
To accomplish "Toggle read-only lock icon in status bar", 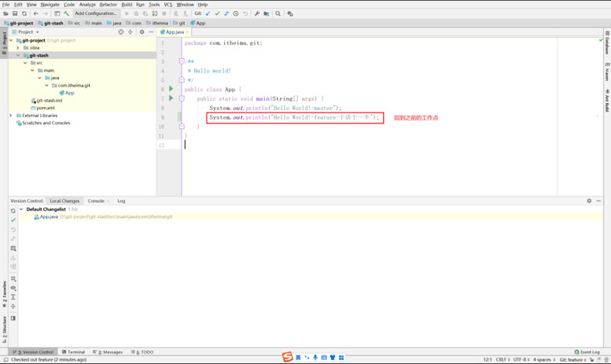I will (x=592, y=360).
